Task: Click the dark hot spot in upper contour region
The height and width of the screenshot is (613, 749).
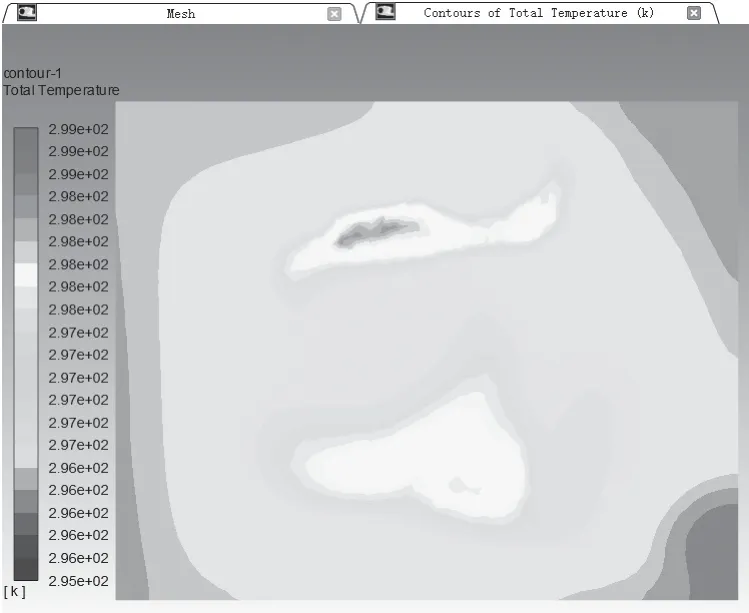Action: [377, 230]
